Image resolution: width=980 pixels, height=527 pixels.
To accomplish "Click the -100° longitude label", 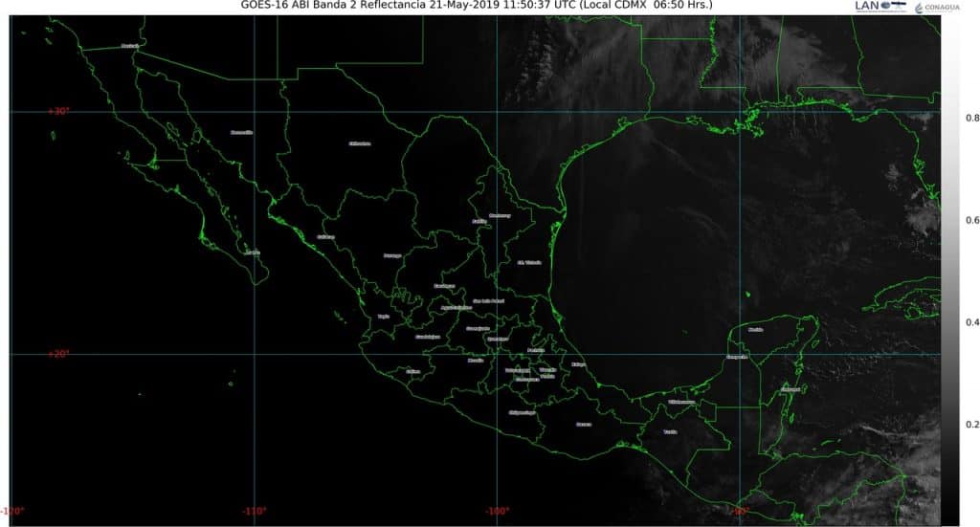I will [x=496, y=511].
